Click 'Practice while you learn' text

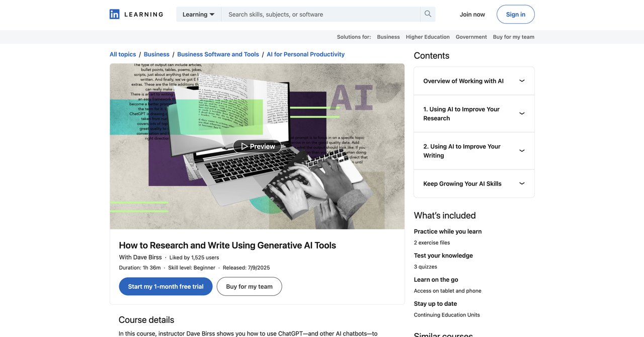(x=448, y=231)
